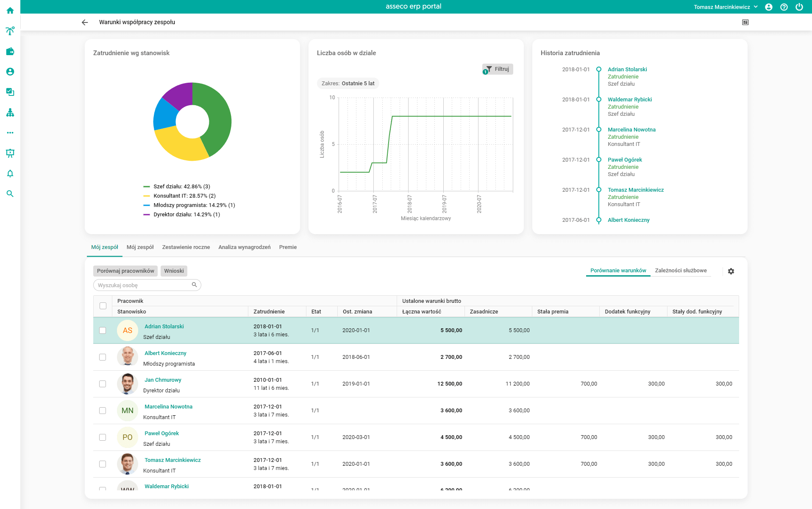Switch to the Analiza wynagrodzeń tab
Image resolution: width=812 pixels, height=509 pixels.
[x=244, y=247]
